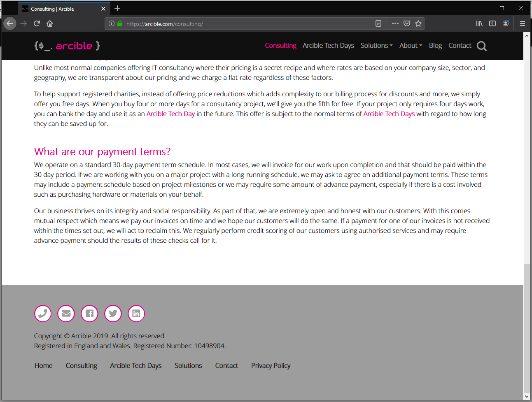
Task: Open the page actions ellipsis menu
Action: [395, 23]
